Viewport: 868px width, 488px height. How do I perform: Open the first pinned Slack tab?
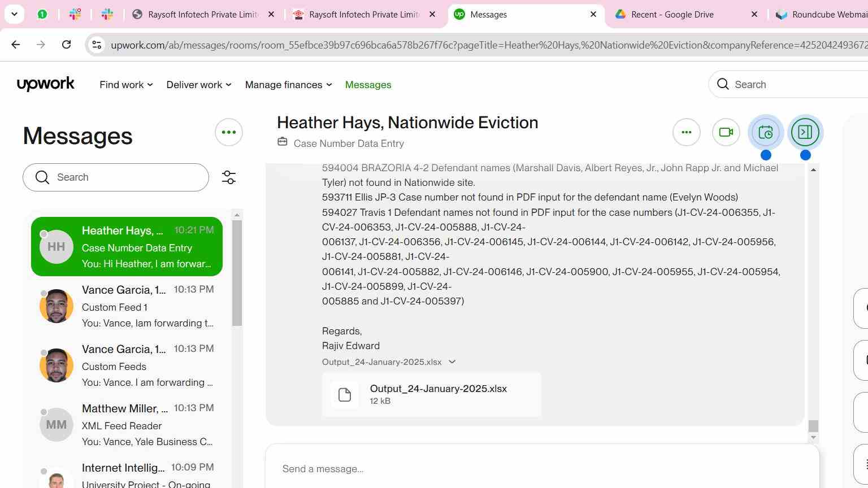(75, 14)
